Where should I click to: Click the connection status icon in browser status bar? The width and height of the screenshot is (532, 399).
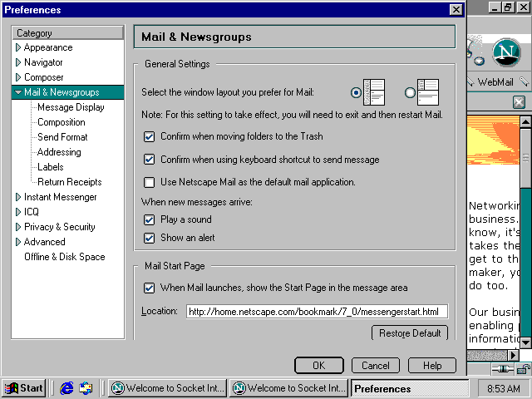[503, 369]
